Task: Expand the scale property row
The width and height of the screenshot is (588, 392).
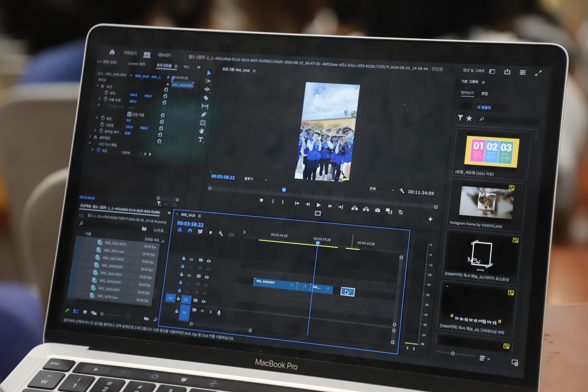Action: pyautogui.click(x=100, y=99)
